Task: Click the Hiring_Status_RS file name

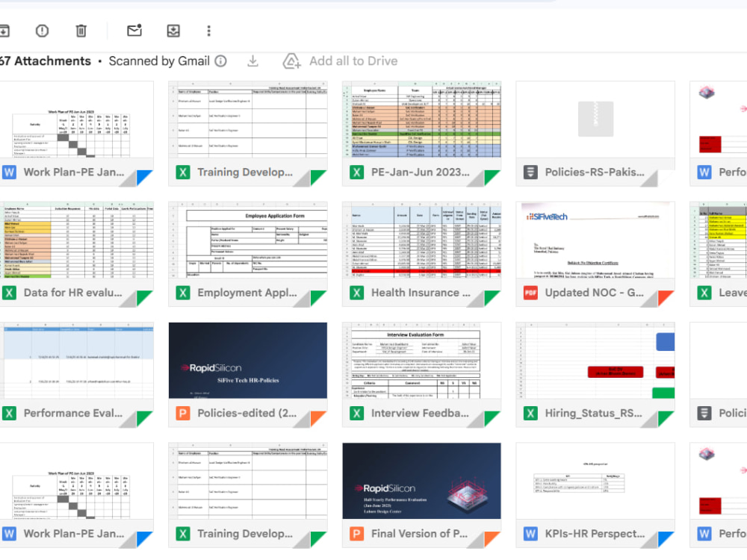Action: pyautogui.click(x=594, y=413)
